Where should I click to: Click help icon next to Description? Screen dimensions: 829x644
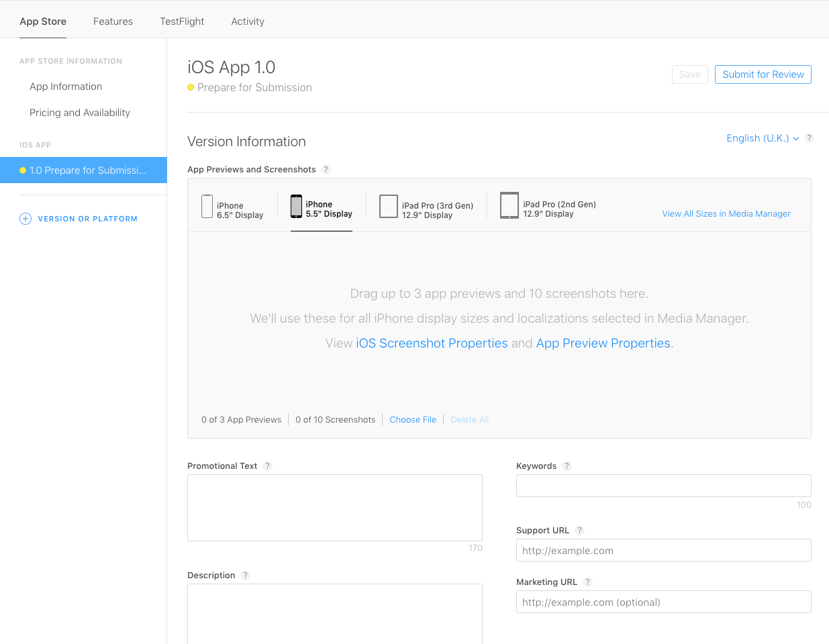tap(245, 576)
